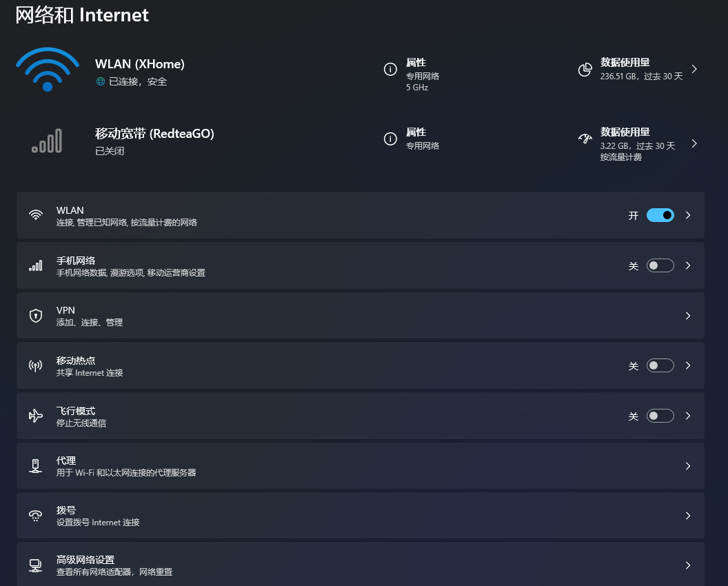Click the 高级网络设置 monitor icon
The image size is (728, 586).
coord(35,565)
